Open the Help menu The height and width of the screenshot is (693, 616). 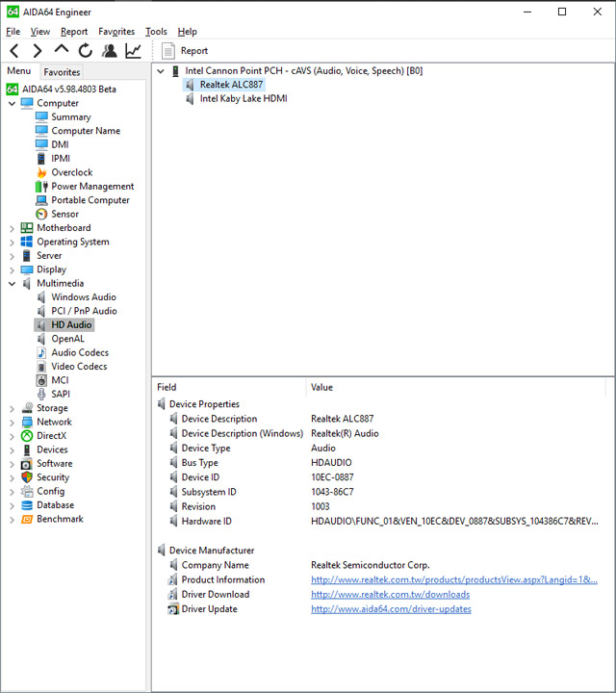(x=188, y=32)
